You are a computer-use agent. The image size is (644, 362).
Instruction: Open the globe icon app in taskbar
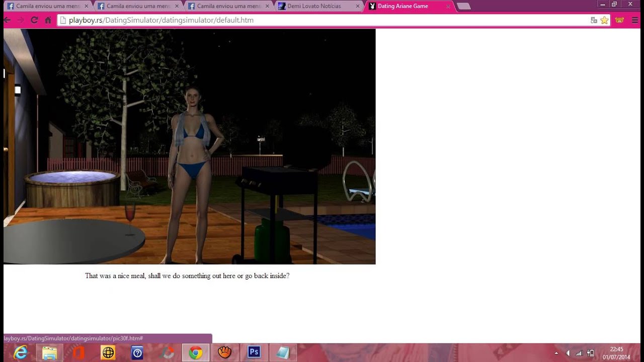[x=108, y=353]
